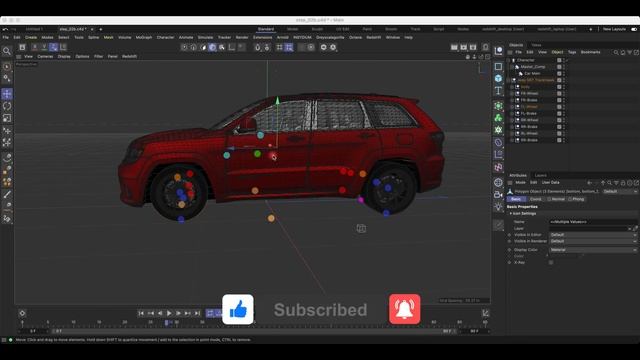This screenshot has width=640, height=360.
Task: Jump to the animation end
Action: pos(197,313)
